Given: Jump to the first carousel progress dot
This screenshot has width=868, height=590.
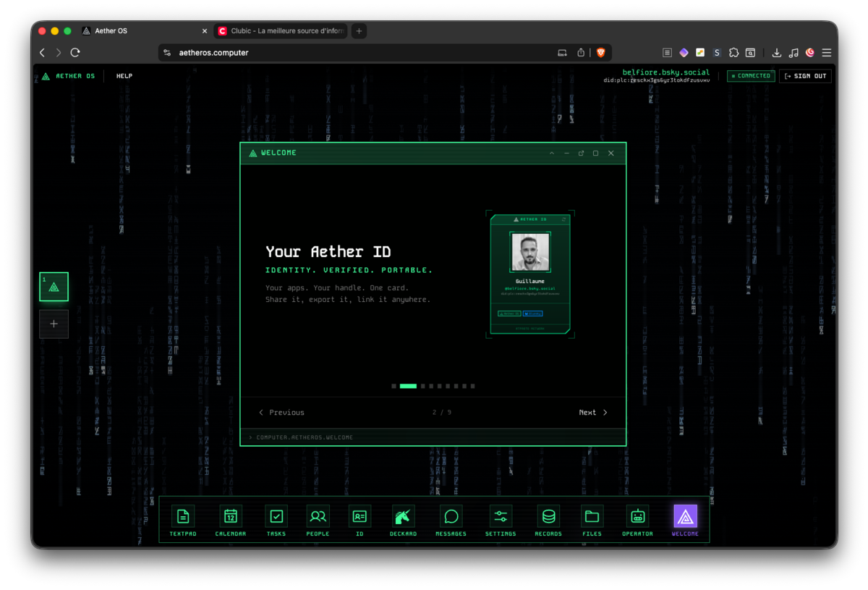Looking at the screenshot, I should pos(393,386).
